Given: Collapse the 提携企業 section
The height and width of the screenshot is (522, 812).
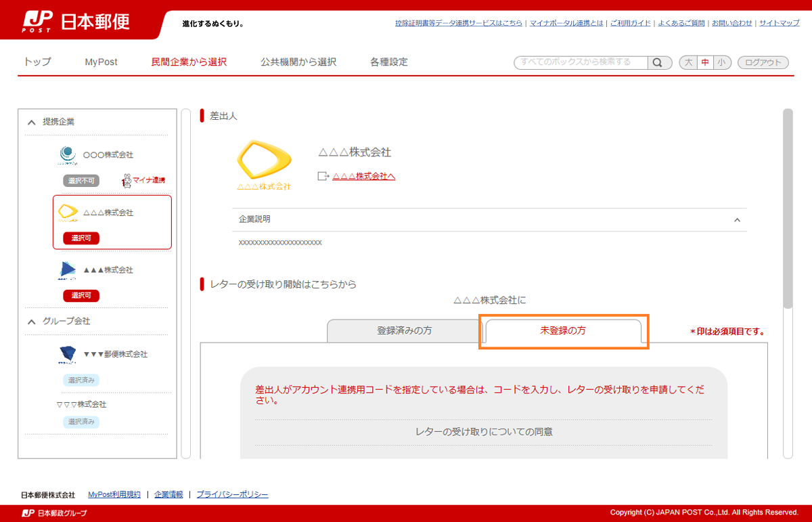Looking at the screenshot, I should pyautogui.click(x=31, y=123).
